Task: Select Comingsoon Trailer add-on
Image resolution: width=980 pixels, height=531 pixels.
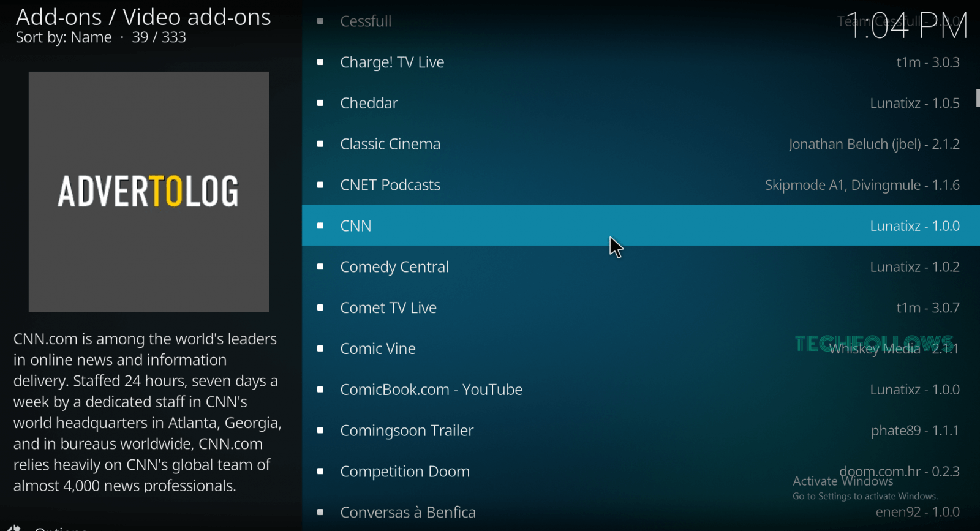Action: click(641, 431)
